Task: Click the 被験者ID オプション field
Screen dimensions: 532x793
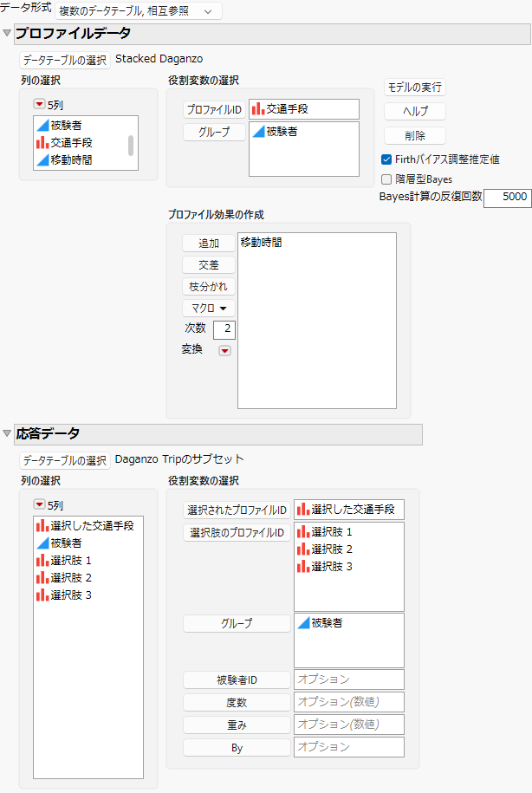Action: click(349, 679)
